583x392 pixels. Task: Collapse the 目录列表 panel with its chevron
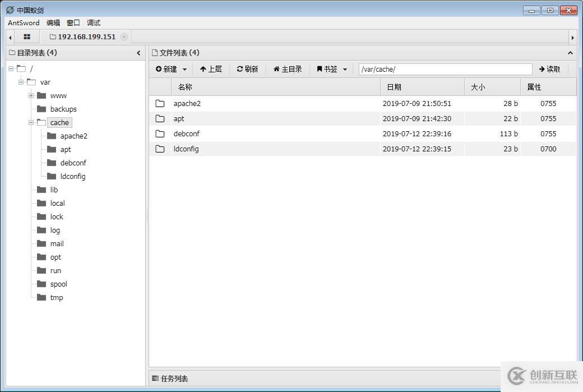pos(138,52)
